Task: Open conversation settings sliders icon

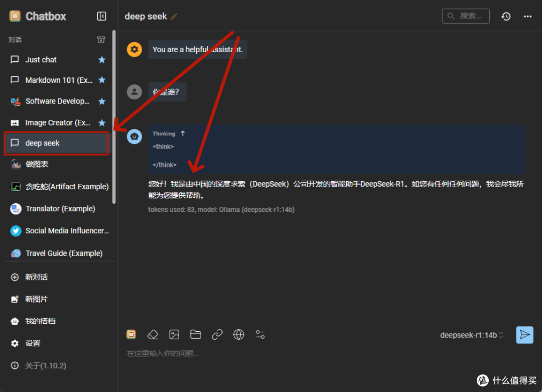Action: click(260, 335)
